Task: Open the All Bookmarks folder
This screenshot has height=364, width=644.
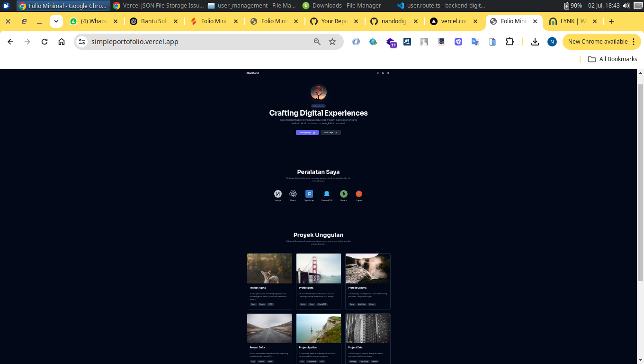Action: [x=612, y=59]
